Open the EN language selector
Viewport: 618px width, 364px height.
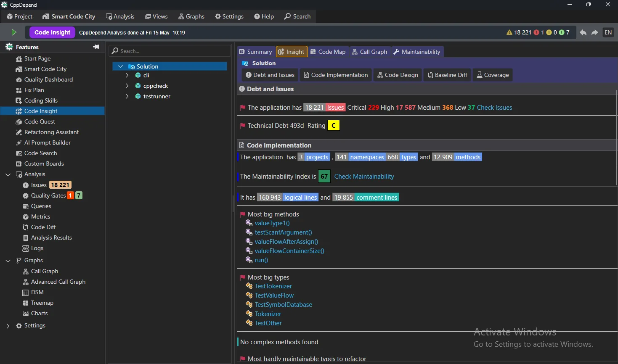(x=608, y=32)
